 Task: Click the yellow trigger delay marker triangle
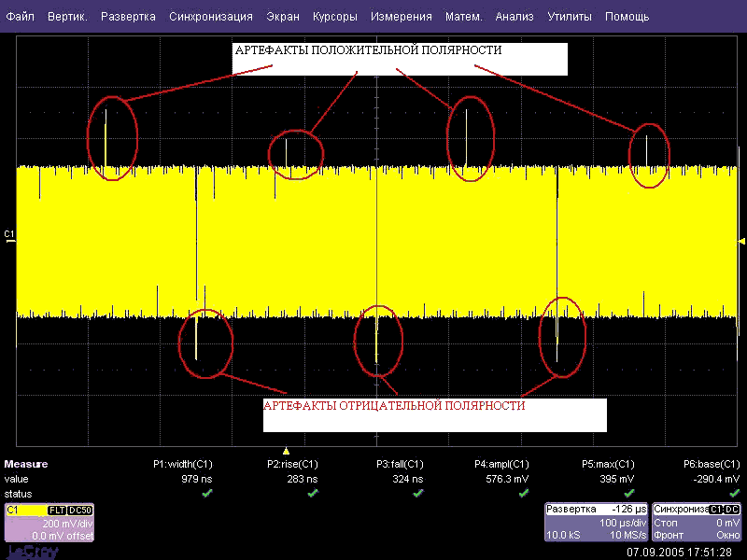[287, 451]
